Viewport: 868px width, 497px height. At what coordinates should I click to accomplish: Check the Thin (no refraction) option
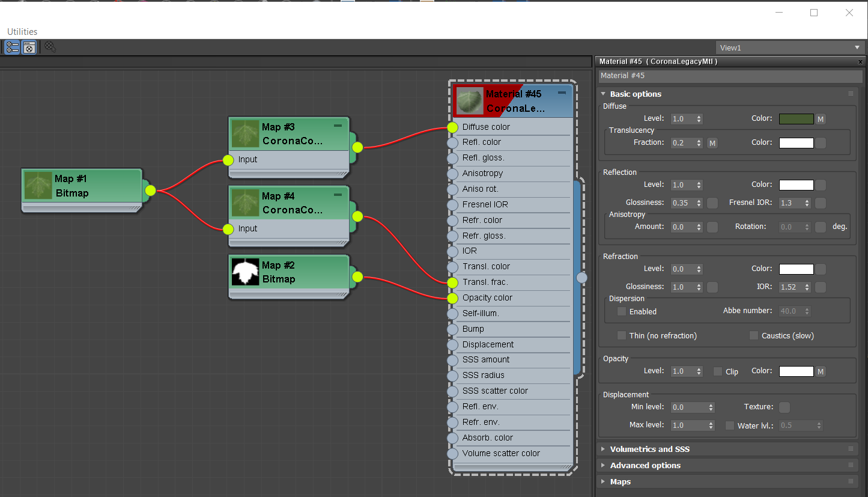pyautogui.click(x=622, y=335)
